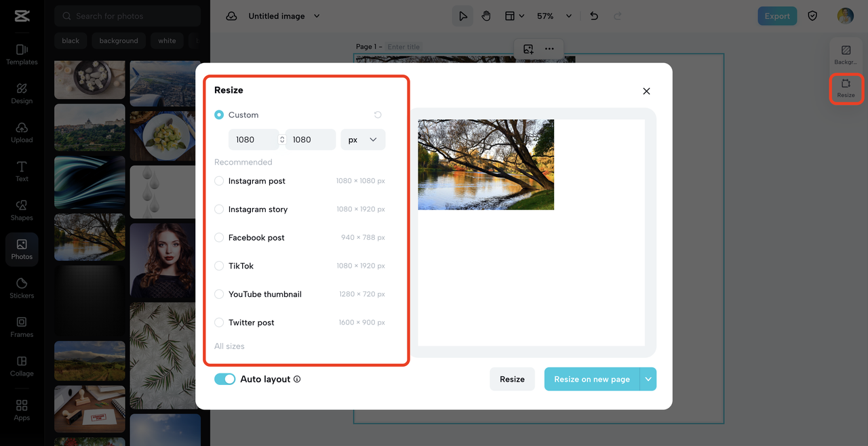Screen dimensions: 868x446
Task: Click the background search tag
Action: [119, 41]
